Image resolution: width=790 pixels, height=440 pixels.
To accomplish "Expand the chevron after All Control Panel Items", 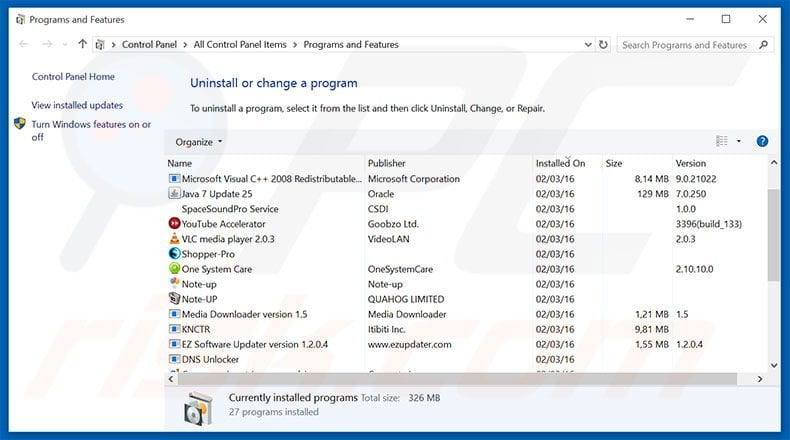I will pos(295,44).
